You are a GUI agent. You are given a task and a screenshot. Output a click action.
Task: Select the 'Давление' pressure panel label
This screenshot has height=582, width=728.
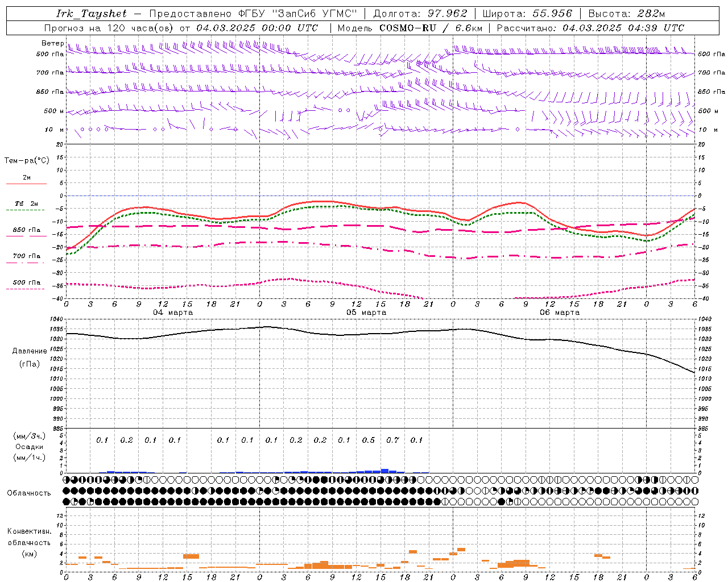point(30,351)
